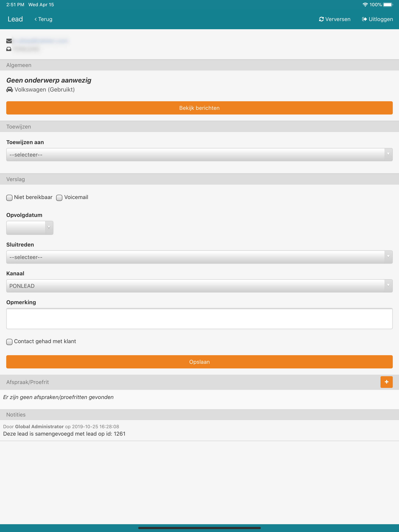
Task: Check the Niet bereikbaar checkbox
Action: coord(9,198)
